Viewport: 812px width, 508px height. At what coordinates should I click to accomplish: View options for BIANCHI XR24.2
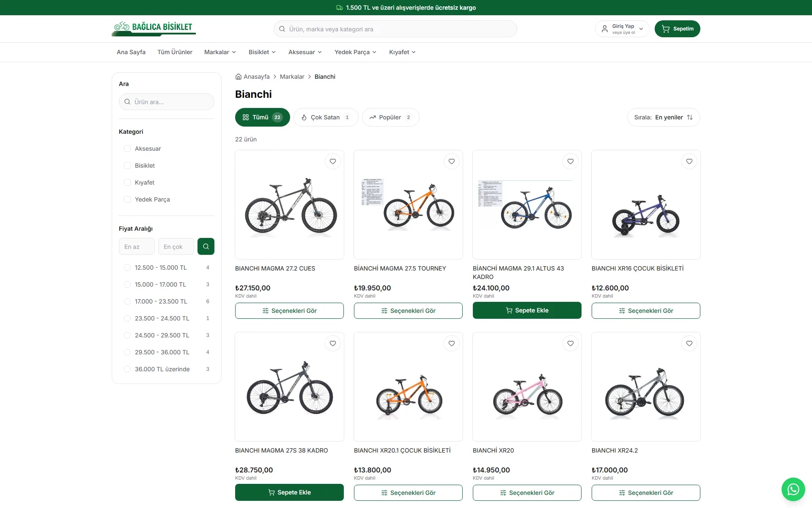[x=646, y=493]
